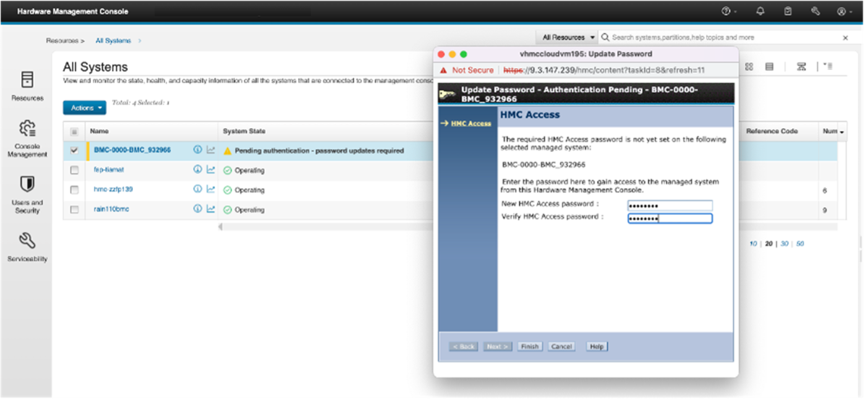
Task: Click Cancel in Update Password dialog
Action: [561, 346]
